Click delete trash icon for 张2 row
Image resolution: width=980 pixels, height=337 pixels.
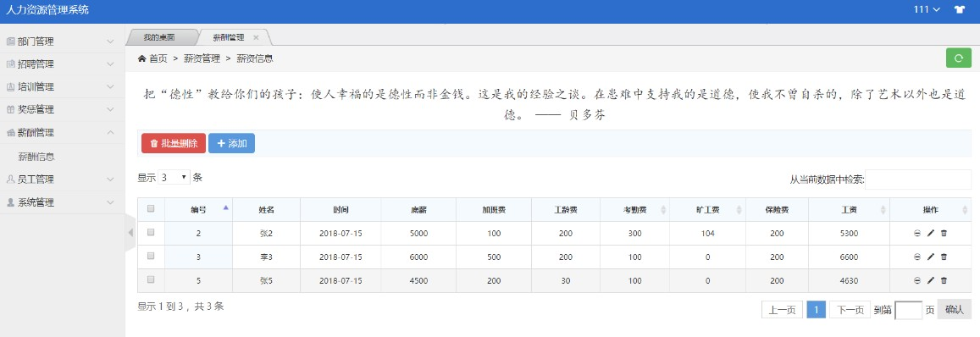click(x=944, y=233)
